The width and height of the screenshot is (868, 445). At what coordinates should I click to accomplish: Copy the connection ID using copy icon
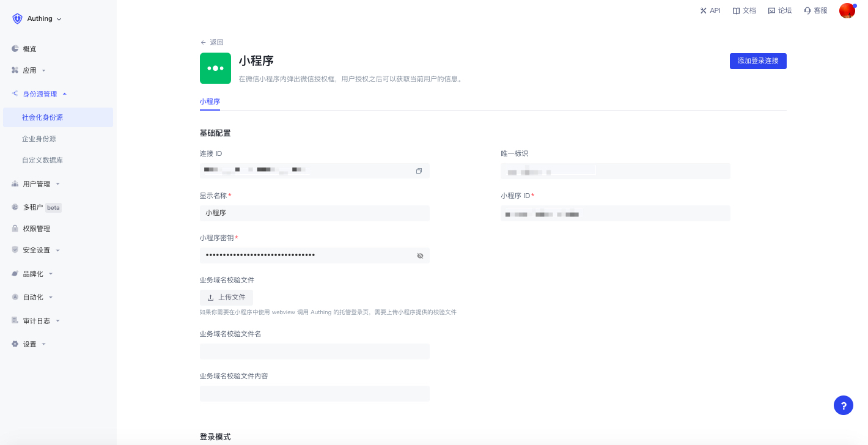[x=419, y=171]
